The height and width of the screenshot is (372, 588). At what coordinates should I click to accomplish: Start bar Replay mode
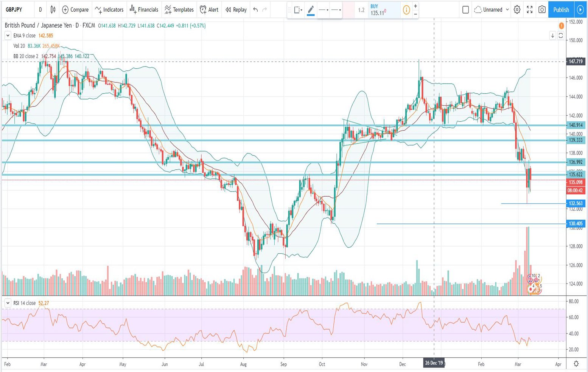click(x=236, y=9)
